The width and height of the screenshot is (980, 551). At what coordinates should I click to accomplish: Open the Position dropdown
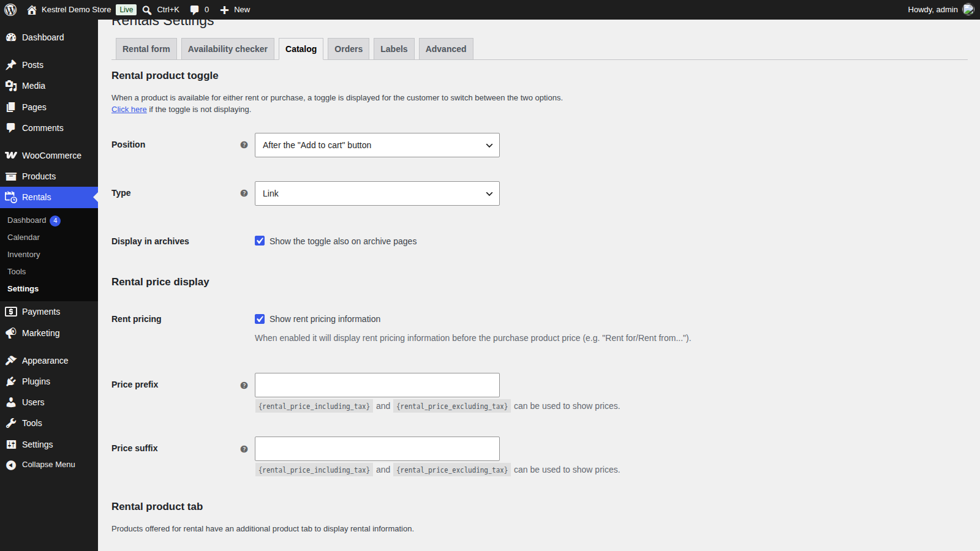(377, 145)
